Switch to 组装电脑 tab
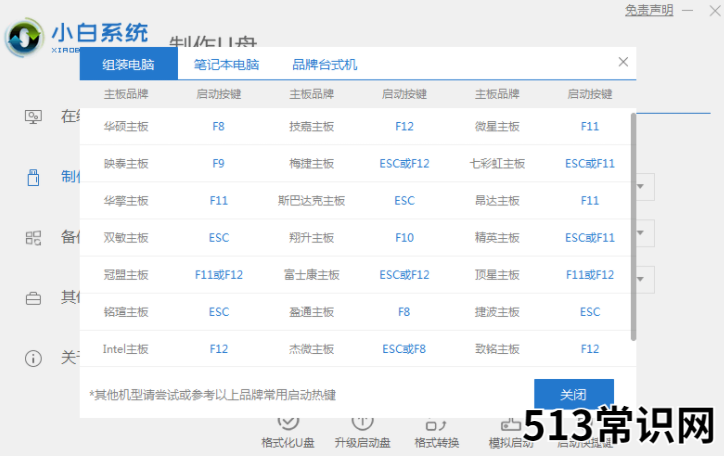Image resolution: width=724 pixels, height=456 pixels. 128,64
